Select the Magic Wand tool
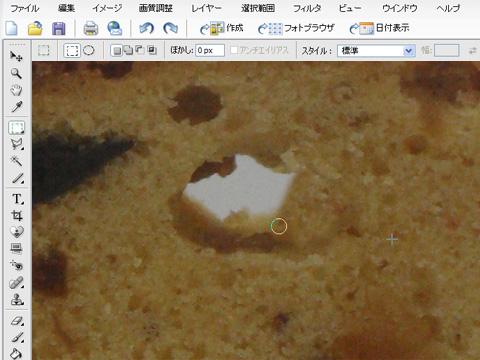480x360 pixels. [16, 161]
